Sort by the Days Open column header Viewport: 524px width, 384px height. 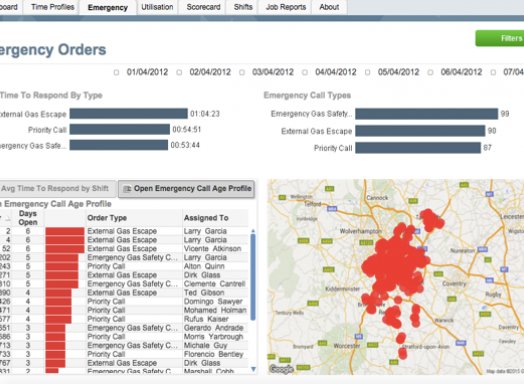(x=28, y=218)
